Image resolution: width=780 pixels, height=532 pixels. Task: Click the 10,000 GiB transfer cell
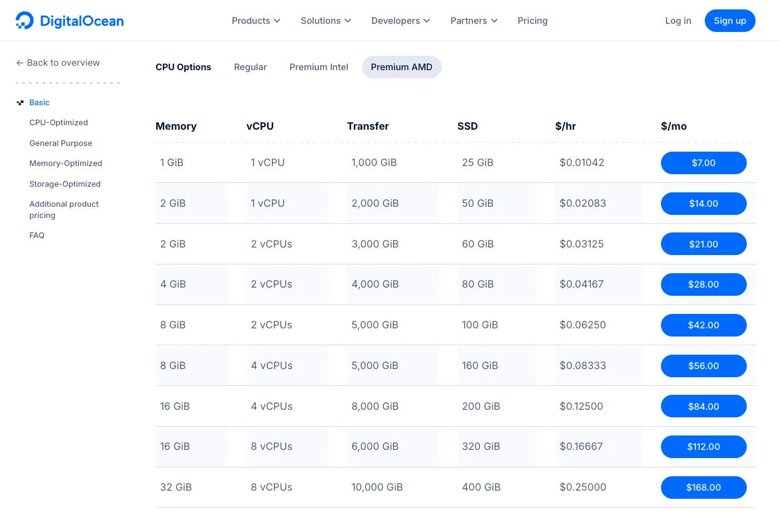(377, 487)
